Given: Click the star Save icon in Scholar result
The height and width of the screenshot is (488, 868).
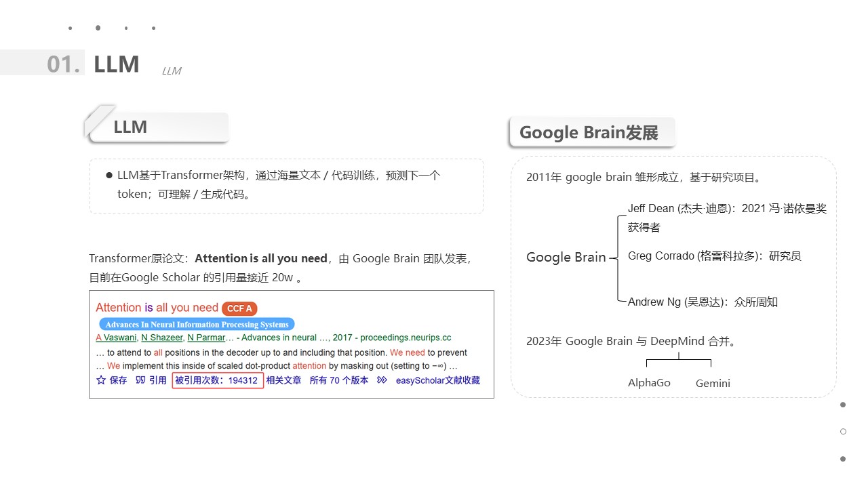Looking at the screenshot, I should (101, 380).
